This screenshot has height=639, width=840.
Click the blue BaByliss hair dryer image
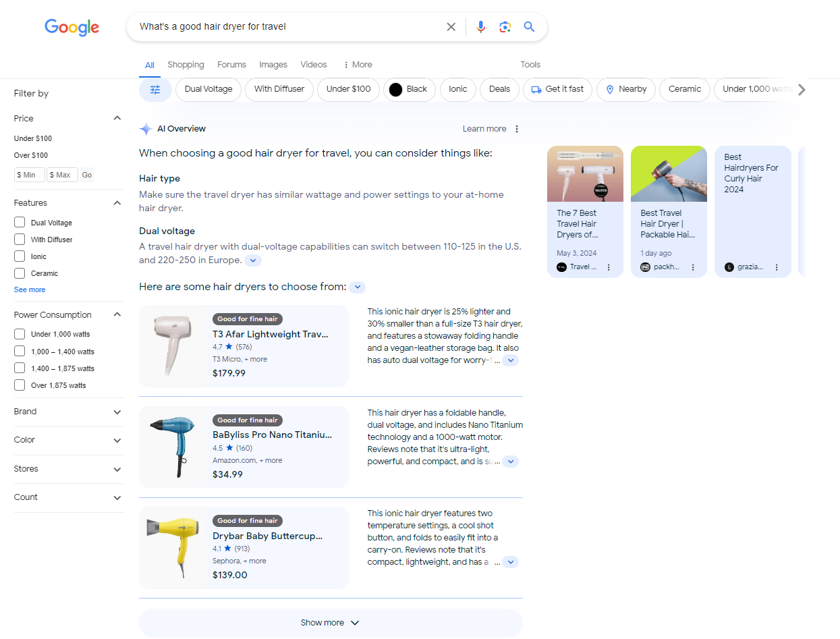(172, 447)
